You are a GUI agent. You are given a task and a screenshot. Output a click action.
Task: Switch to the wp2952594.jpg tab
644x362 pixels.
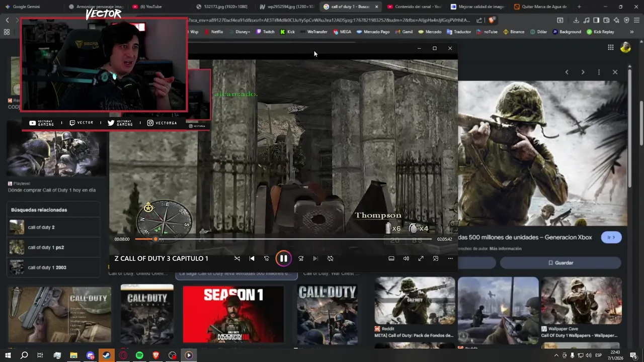click(287, 7)
